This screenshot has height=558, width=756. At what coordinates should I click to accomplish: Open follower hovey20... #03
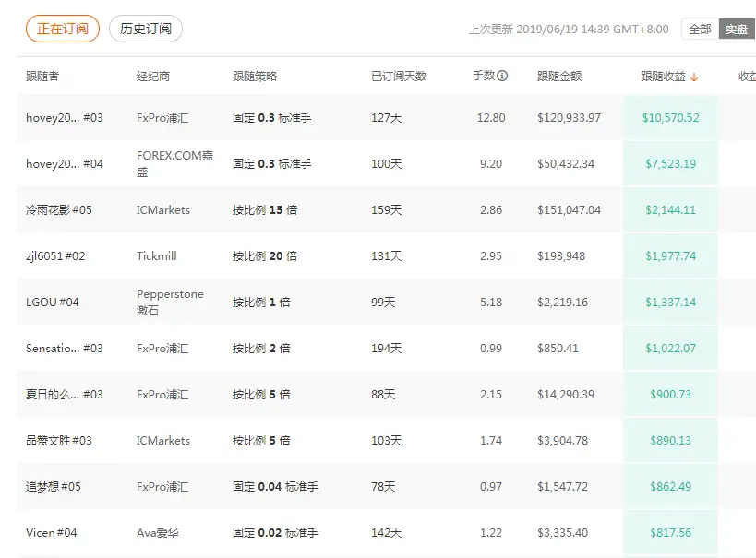65,117
